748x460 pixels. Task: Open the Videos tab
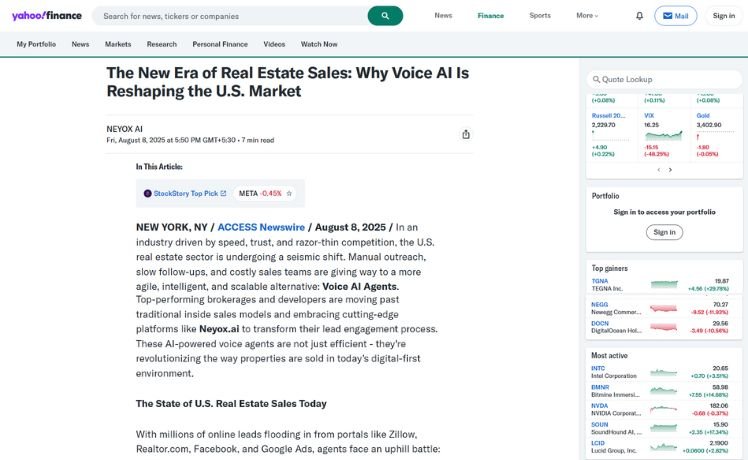click(274, 44)
